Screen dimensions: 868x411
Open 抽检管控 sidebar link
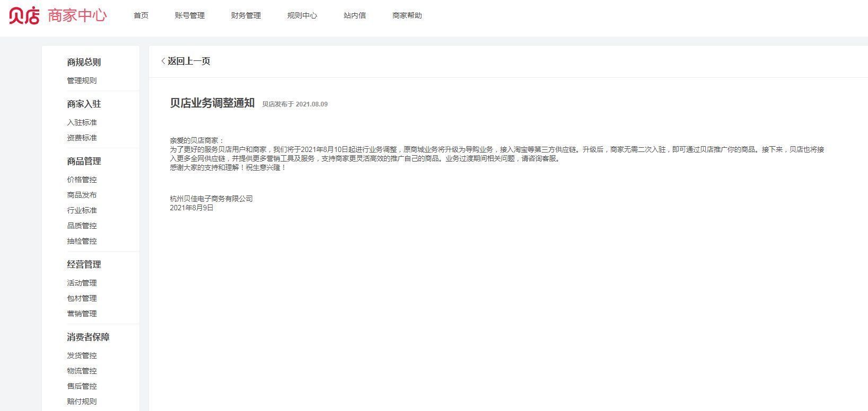click(x=82, y=241)
